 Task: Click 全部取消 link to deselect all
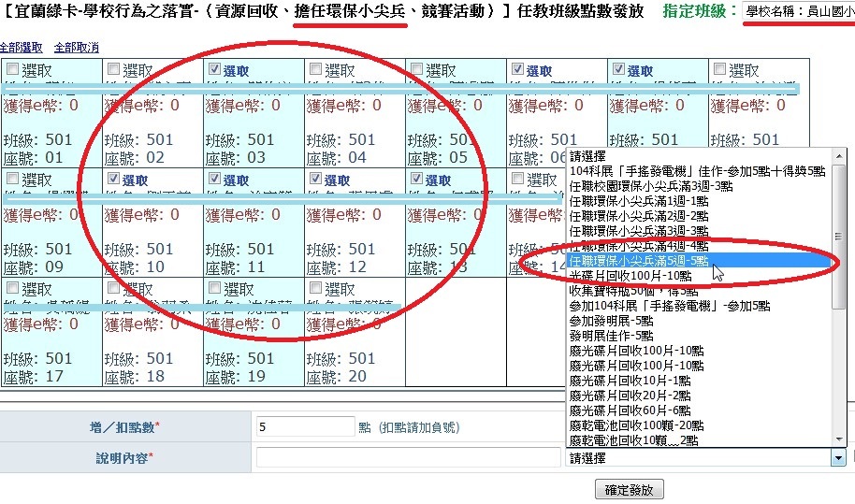pos(76,48)
